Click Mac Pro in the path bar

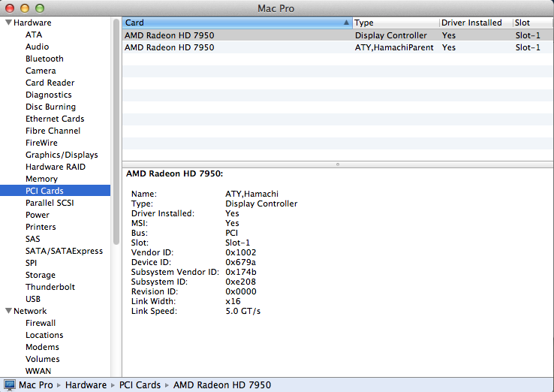click(x=36, y=385)
